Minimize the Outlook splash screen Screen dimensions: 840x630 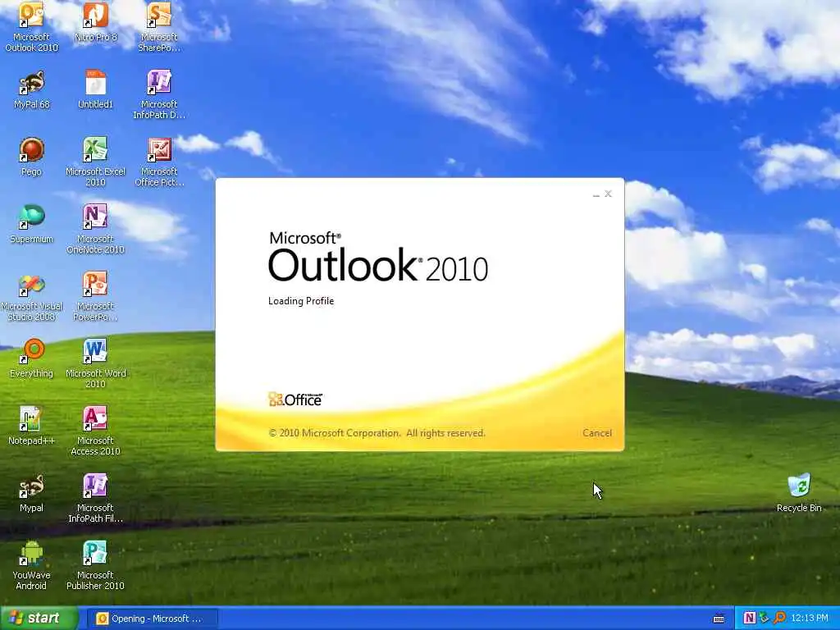pyautogui.click(x=596, y=194)
